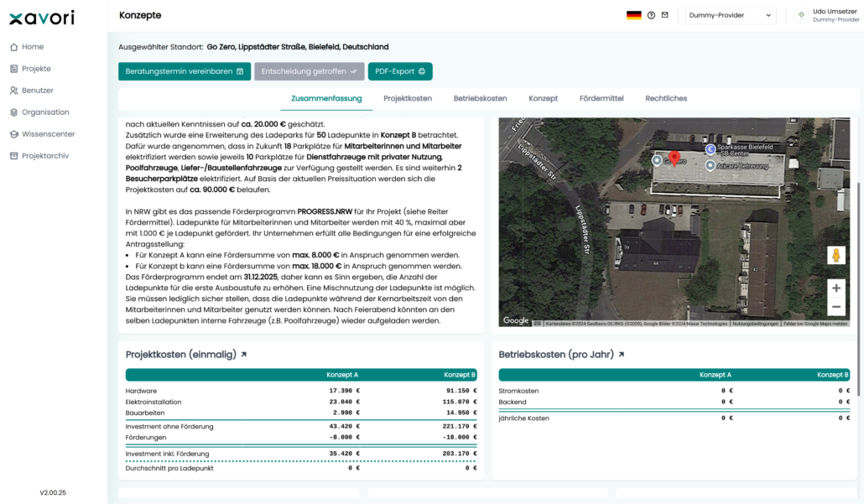Click the Projekte icon in sidebar

13,69
